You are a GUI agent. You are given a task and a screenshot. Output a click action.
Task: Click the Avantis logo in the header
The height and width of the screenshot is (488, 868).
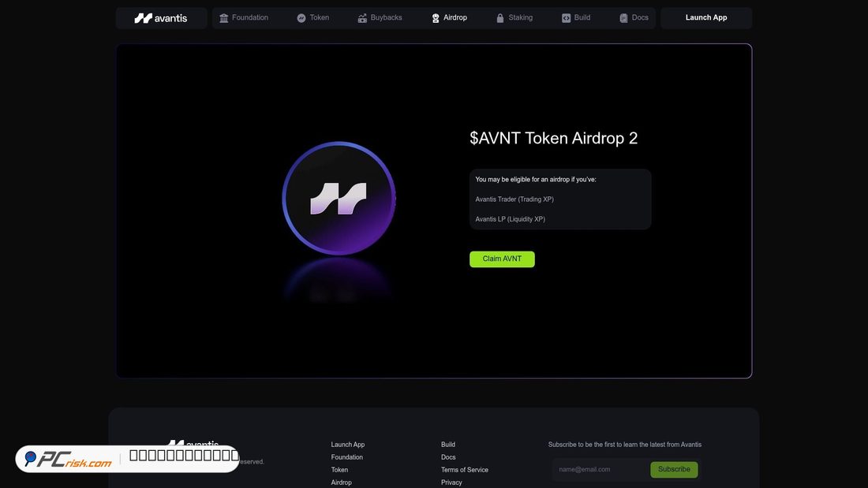click(x=160, y=18)
